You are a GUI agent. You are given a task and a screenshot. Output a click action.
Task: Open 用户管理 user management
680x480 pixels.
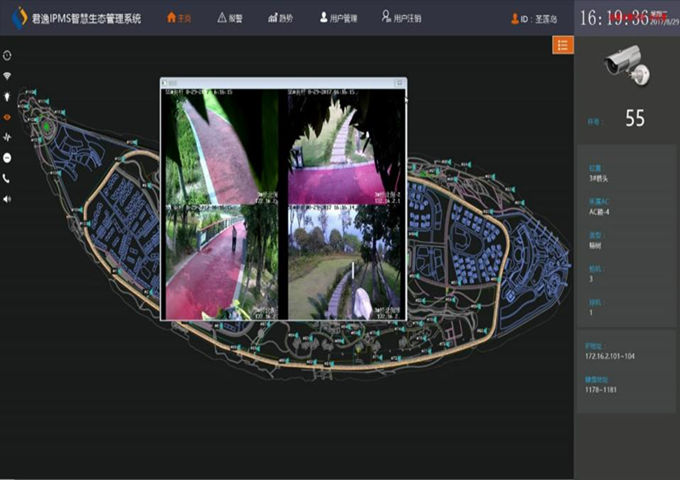(338, 18)
